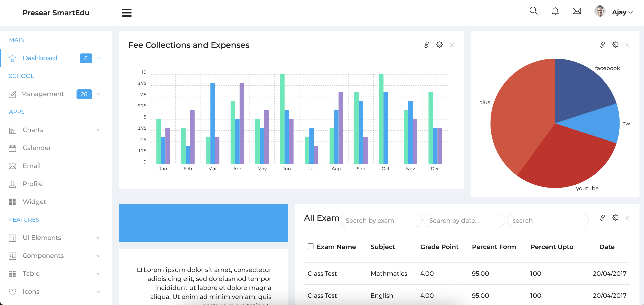
Task: Click the Grade Point column header
Action: (439, 247)
